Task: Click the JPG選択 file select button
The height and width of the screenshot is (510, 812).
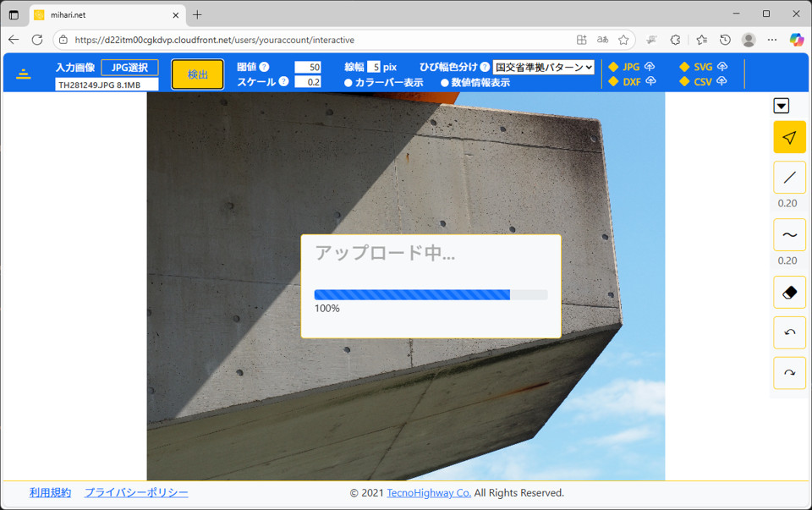Action: [x=129, y=67]
